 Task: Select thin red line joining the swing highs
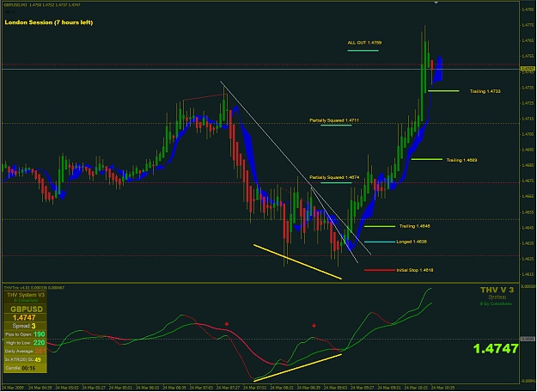coord(204,97)
